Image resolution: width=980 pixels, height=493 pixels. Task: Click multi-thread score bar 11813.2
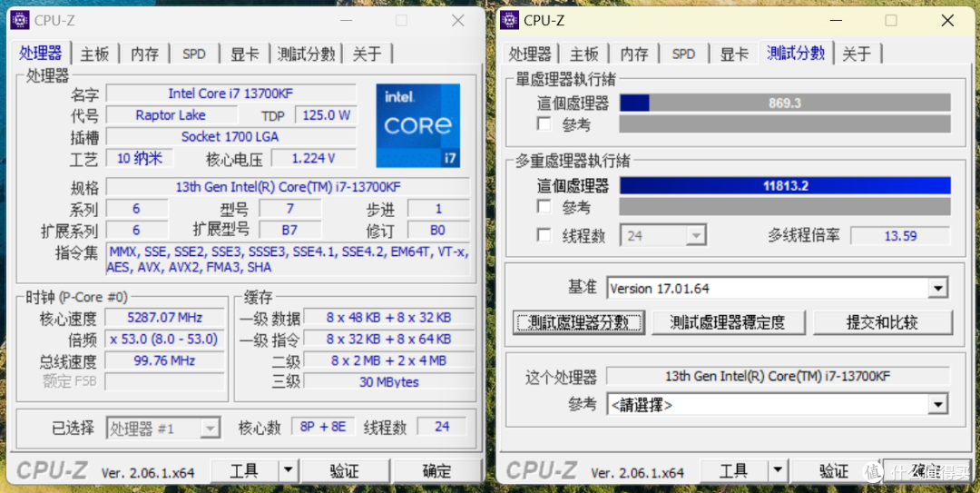785,186
